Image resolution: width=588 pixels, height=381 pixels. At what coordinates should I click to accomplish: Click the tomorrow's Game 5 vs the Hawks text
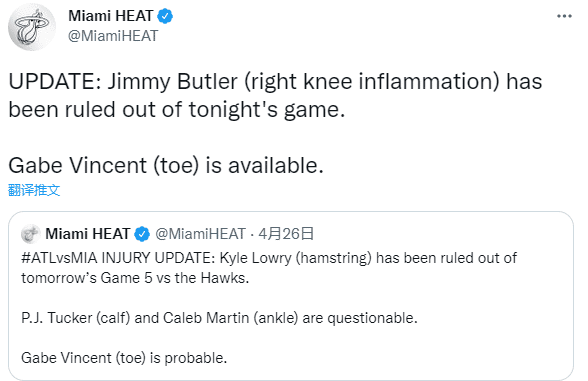[x=135, y=278]
